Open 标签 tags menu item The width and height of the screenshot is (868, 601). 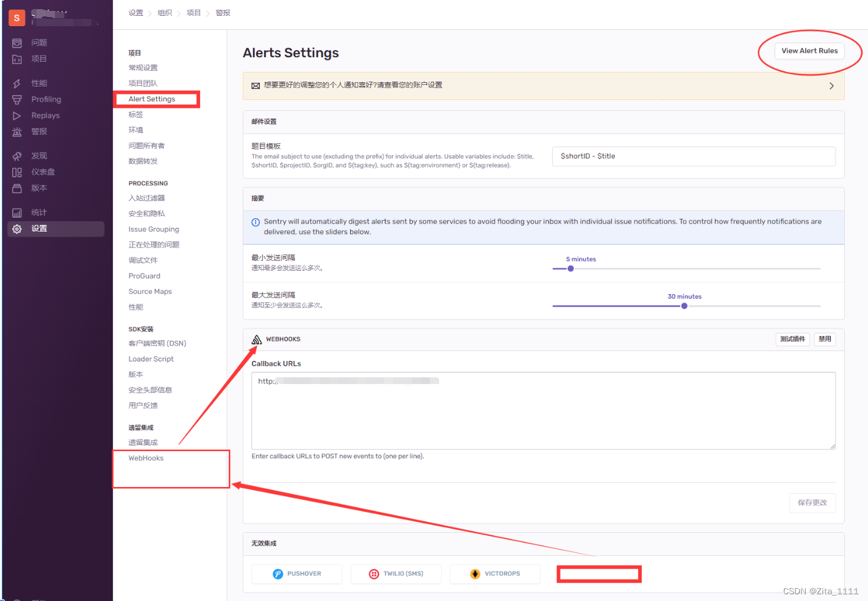pyautogui.click(x=135, y=115)
